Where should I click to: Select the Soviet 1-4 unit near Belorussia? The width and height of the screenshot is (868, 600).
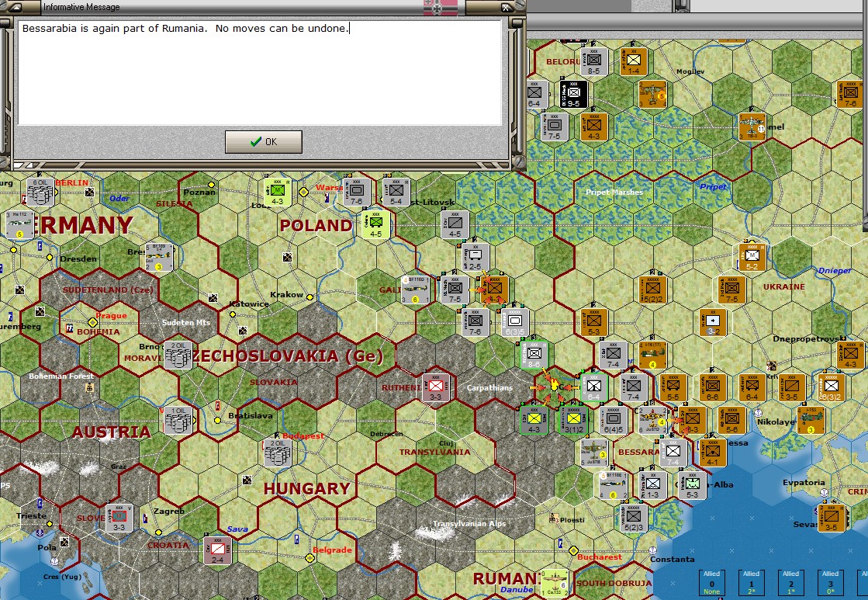point(633,61)
